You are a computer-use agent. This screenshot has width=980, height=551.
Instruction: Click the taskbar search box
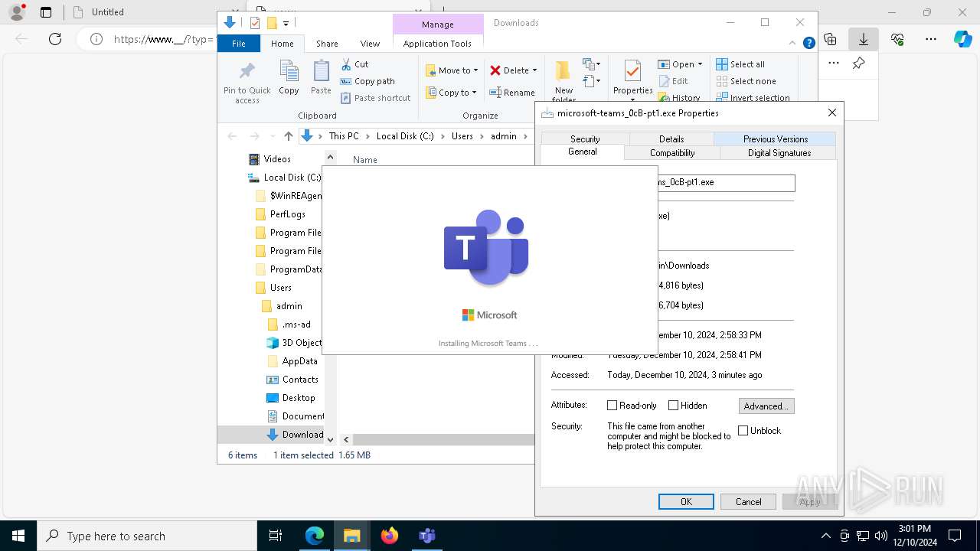tap(146, 536)
